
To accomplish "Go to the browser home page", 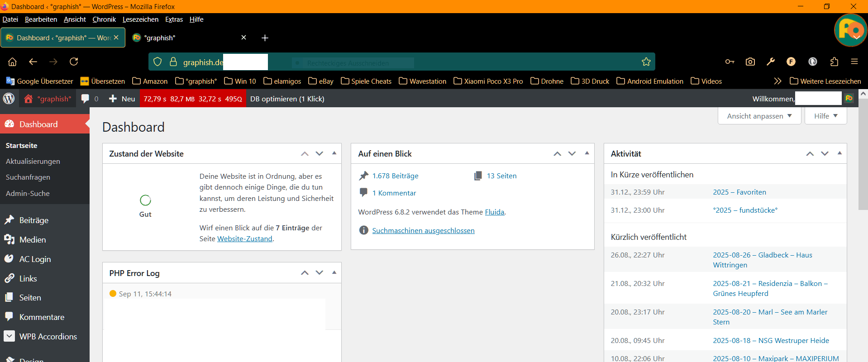I will [13, 62].
